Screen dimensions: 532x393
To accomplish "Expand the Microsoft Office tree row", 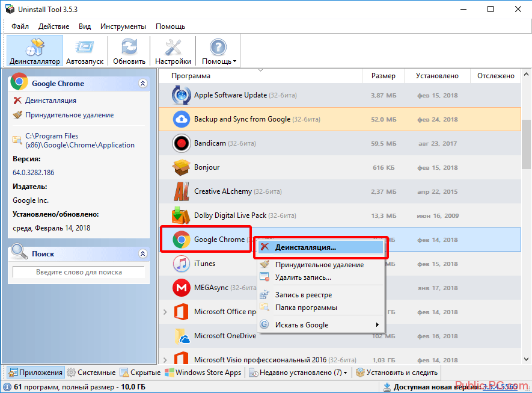I will [x=165, y=312].
